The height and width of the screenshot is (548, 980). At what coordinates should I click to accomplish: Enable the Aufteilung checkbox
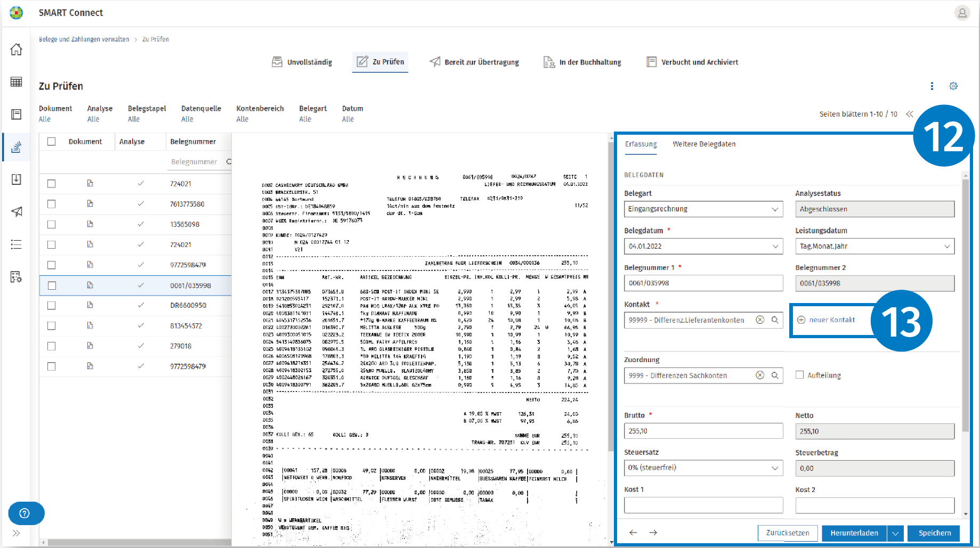(800, 375)
